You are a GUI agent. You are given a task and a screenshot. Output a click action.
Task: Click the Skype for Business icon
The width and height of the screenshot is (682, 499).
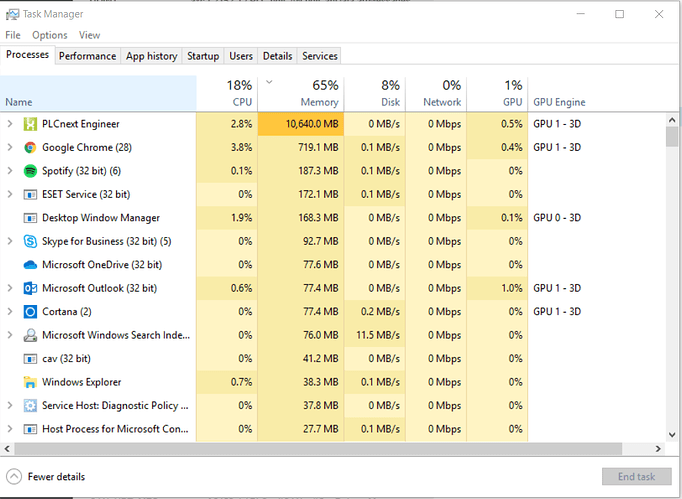point(30,241)
